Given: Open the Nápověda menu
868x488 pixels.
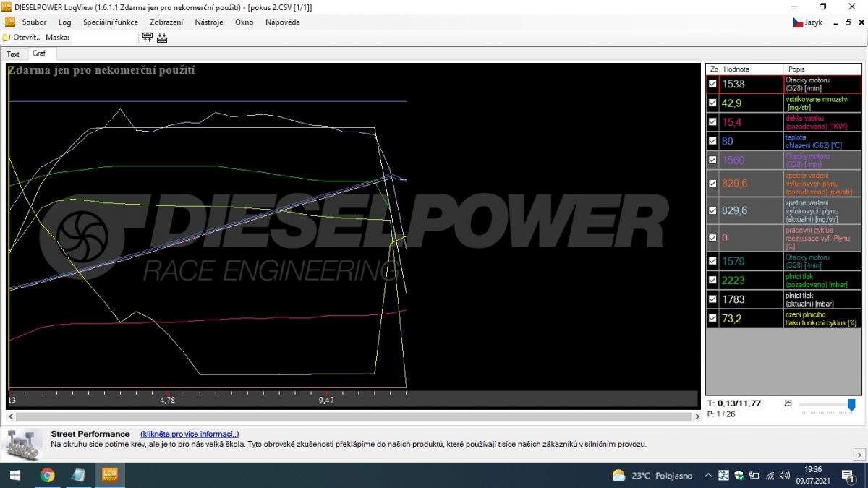Looking at the screenshot, I should click(283, 22).
